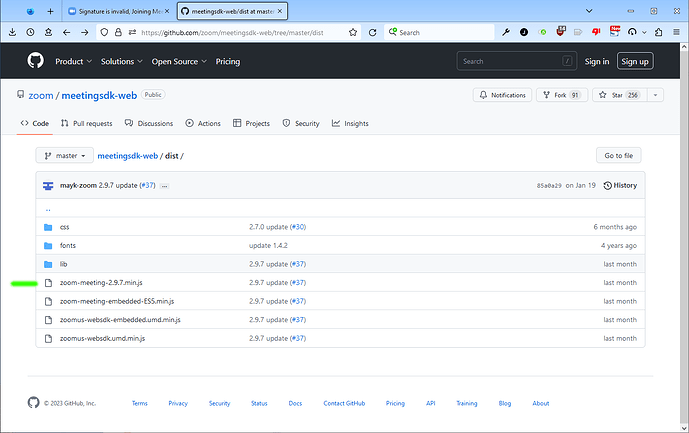Open the commit History link
Viewport: 689px width, 433px height.
tap(620, 186)
